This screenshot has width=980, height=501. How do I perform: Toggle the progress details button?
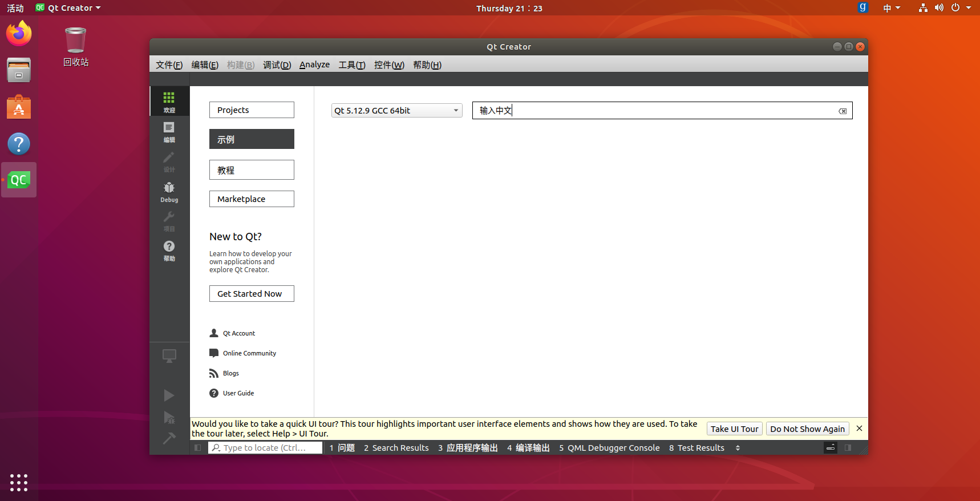point(831,448)
